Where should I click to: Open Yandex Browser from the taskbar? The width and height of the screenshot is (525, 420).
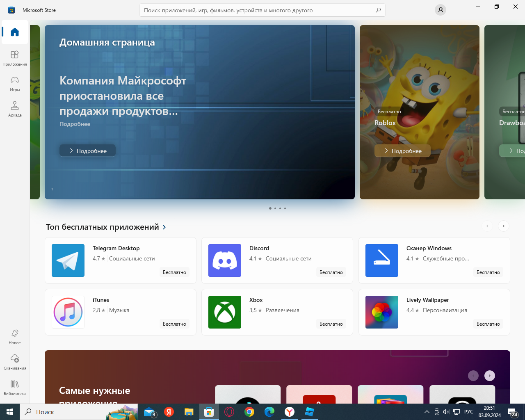pos(290,412)
